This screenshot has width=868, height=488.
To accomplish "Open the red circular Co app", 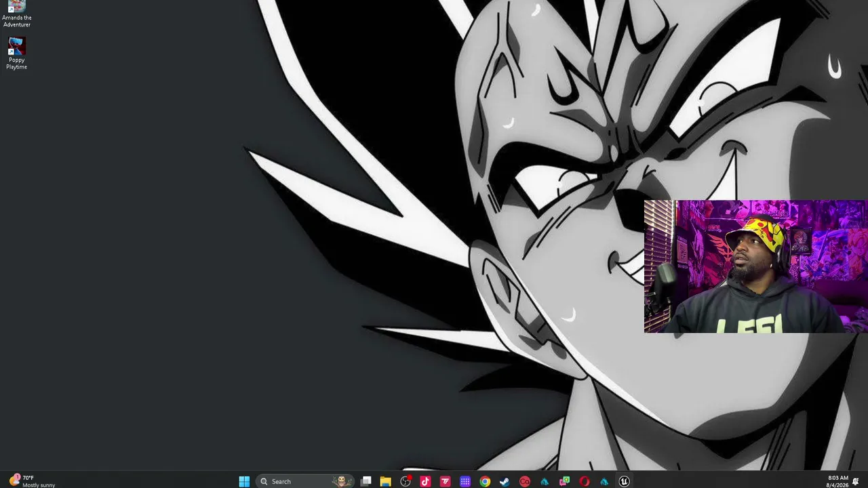I will click(x=524, y=481).
